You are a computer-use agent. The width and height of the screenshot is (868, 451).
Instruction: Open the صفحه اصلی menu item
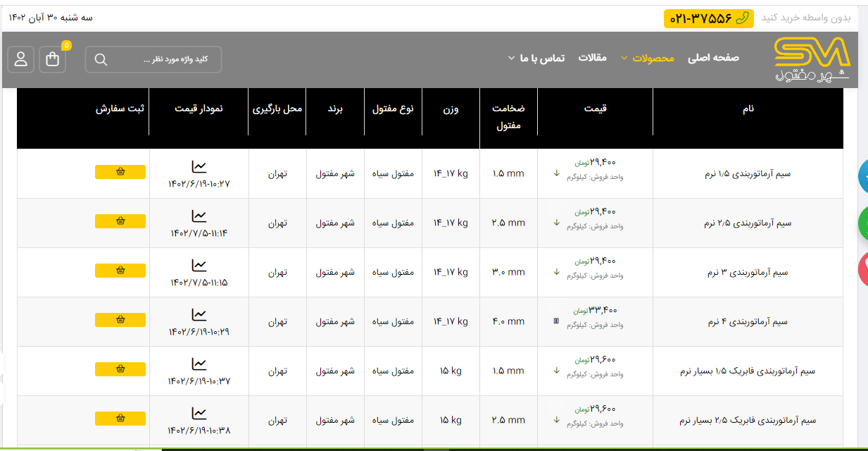coord(713,58)
